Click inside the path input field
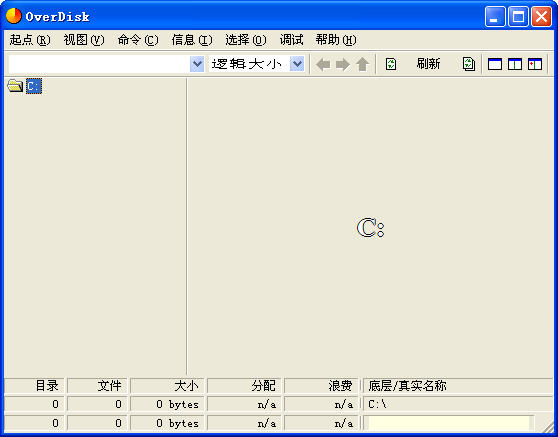The height and width of the screenshot is (437, 558). (99, 64)
